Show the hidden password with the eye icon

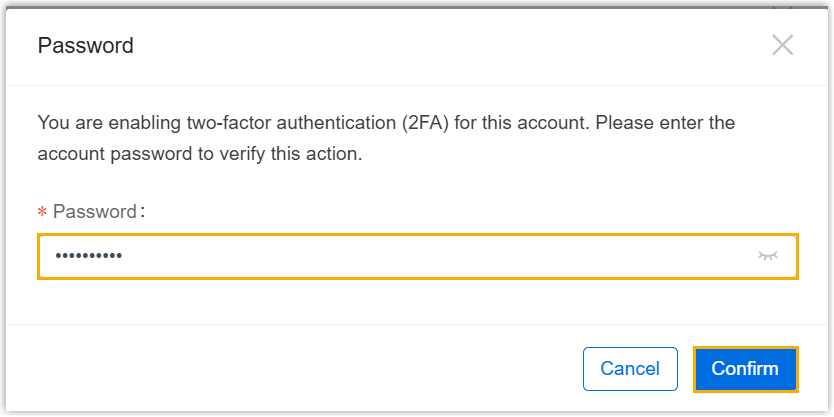[767, 256]
